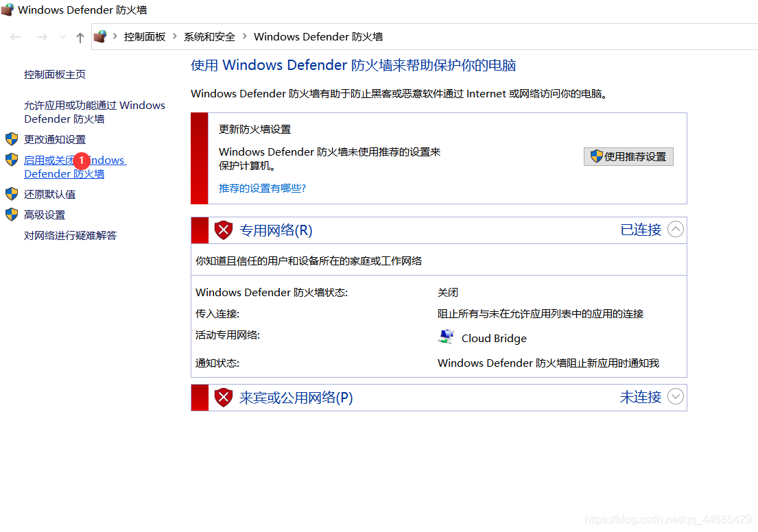The height and width of the screenshot is (532, 758).
Task: Click the shield icon beside 更改通知设置
Action: click(x=12, y=139)
